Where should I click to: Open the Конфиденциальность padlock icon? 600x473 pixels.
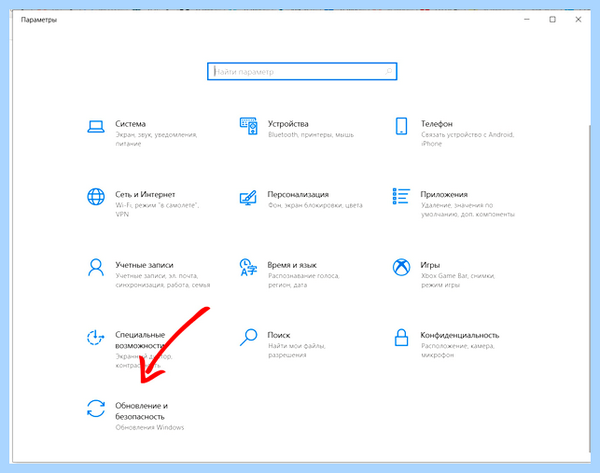(401, 337)
